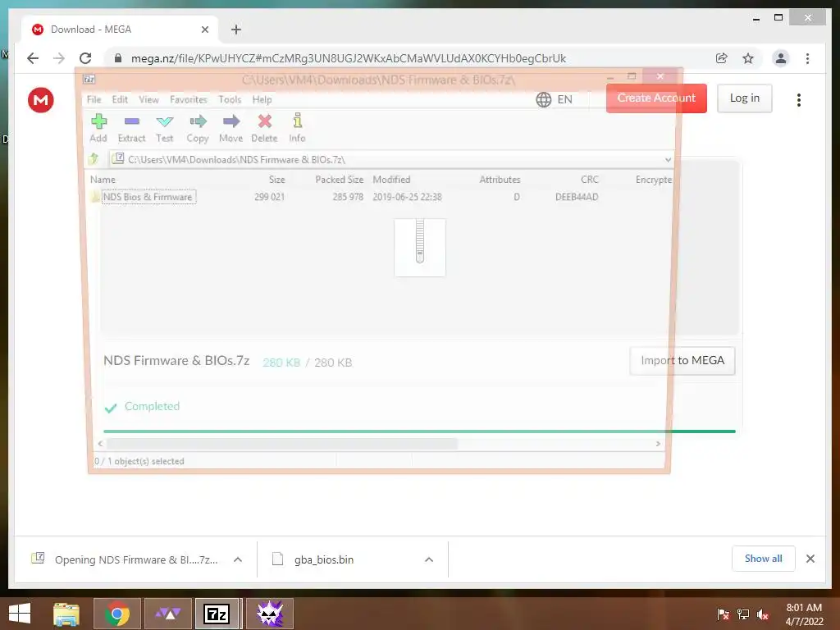Bookmark this page with the star
The height and width of the screenshot is (630, 840).
(x=748, y=58)
